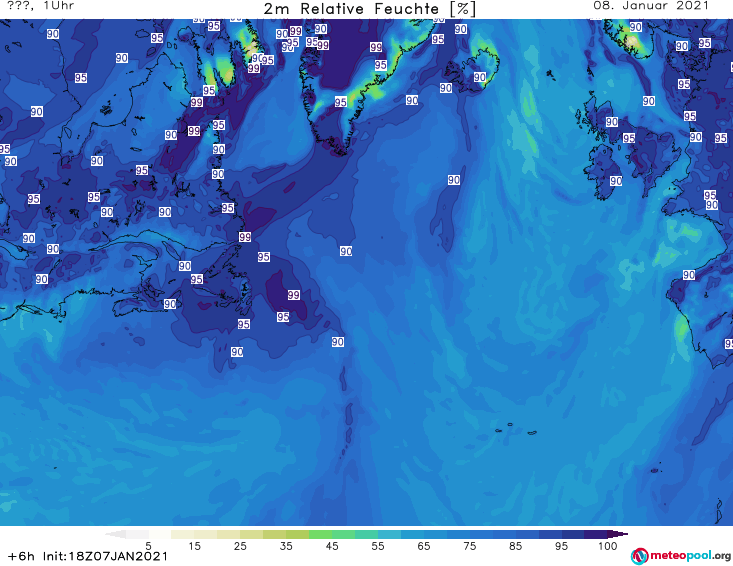733x566 pixels.
Task: Click the '85' value on the color scale
Action: click(515, 546)
